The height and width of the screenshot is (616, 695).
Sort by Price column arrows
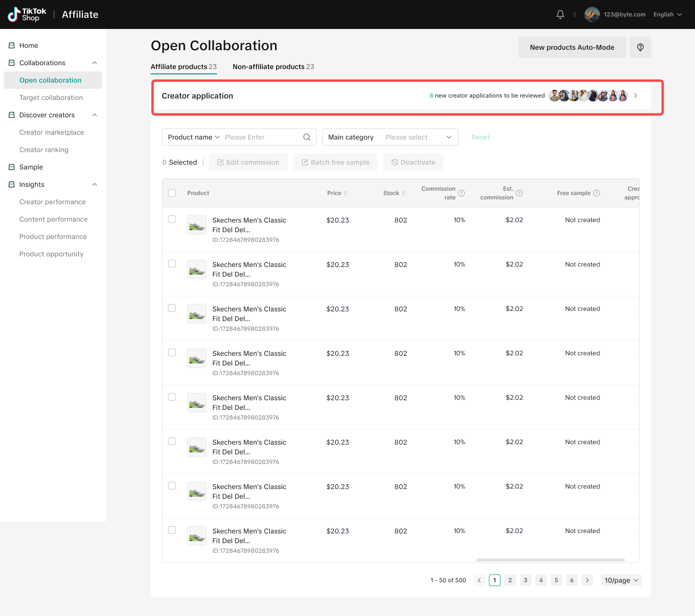coord(346,193)
